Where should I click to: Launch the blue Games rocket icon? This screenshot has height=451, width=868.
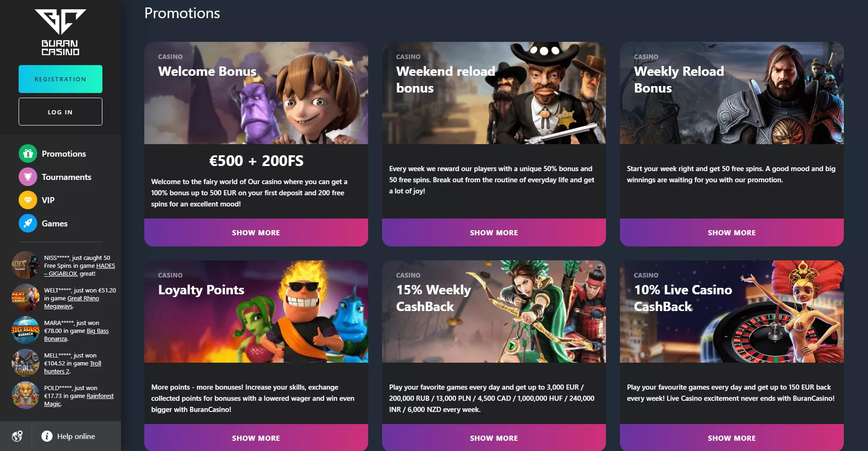[28, 223]
